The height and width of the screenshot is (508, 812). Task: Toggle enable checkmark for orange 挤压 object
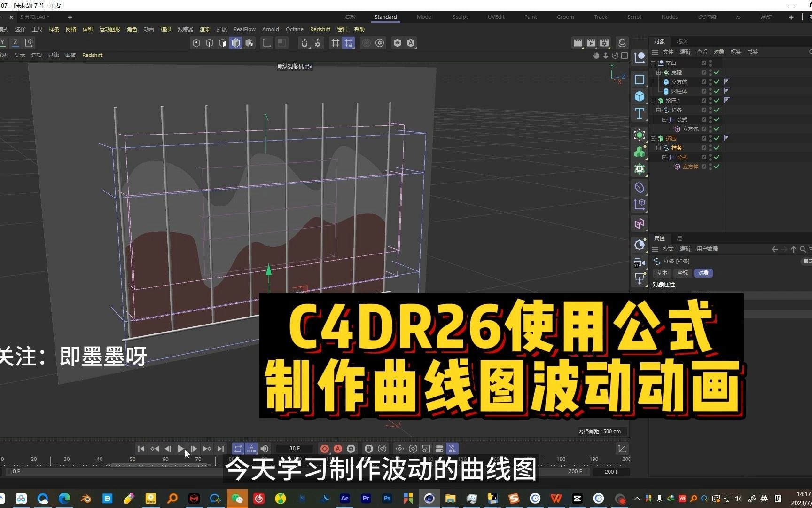pyautogui.click(x=717, y=138)
